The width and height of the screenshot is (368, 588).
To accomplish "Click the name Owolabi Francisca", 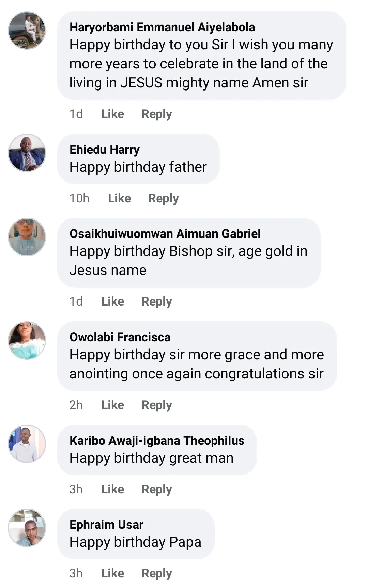I will coord(120,337).
